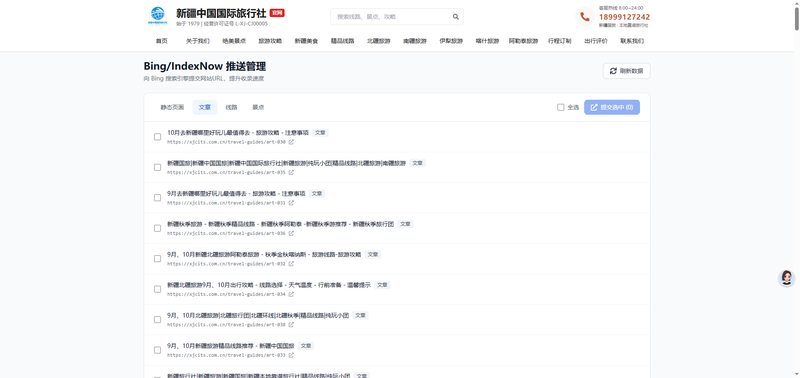Click the 刷新数据 refresh button
The image size is (800, 378).
[x=627, y=71]
